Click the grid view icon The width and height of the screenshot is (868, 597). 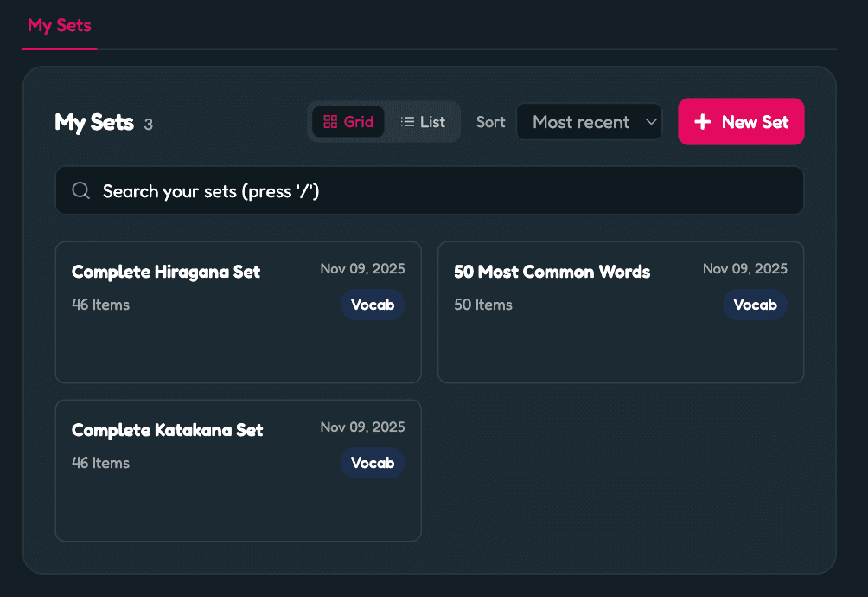pyautogui.click(x=329, y=122)
